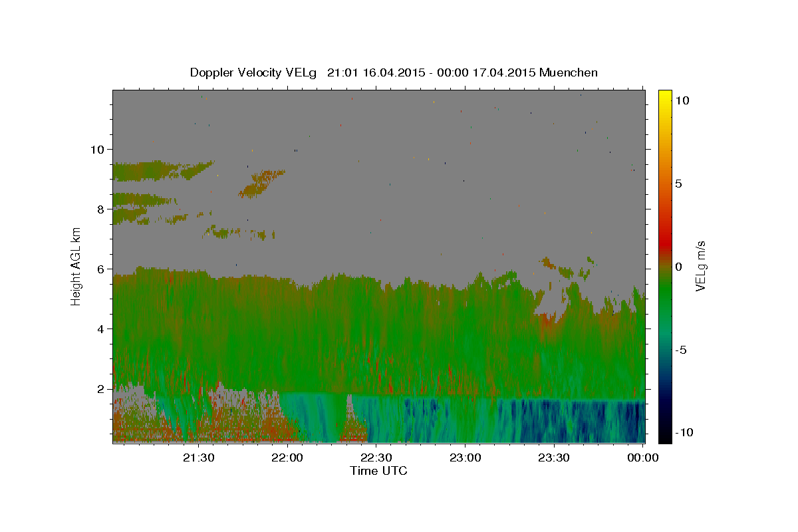Click the dark blue downdraft region near 23:45
The image size is (798, 532).
598,422
